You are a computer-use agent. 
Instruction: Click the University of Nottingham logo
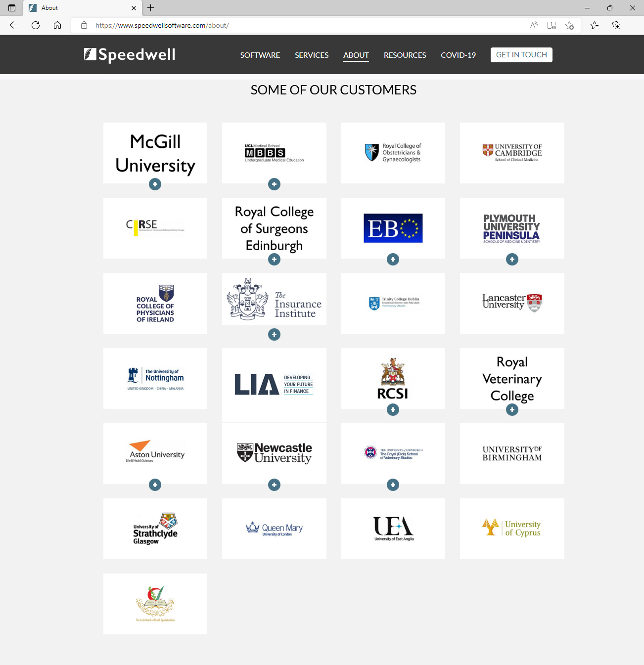[155, 379]
